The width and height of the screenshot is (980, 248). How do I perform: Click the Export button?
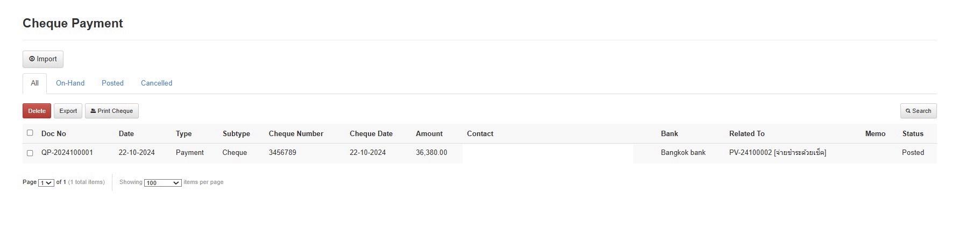68,111
